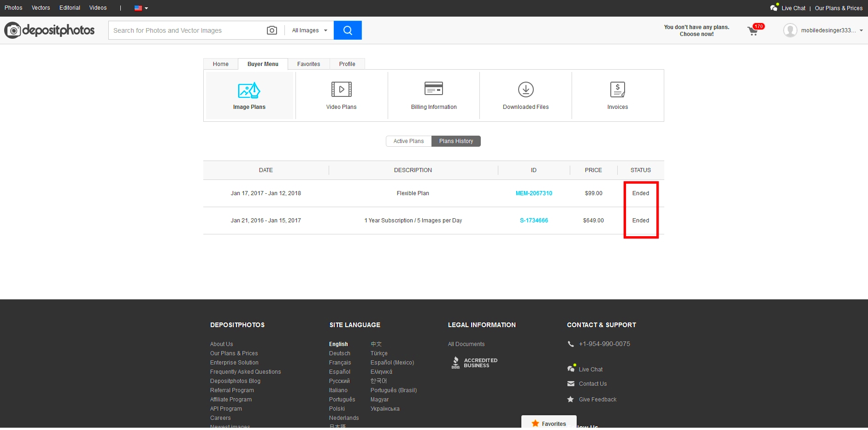Select Deutsch site language
Viewport: 868px width, 430px height.
click(340, 353)
